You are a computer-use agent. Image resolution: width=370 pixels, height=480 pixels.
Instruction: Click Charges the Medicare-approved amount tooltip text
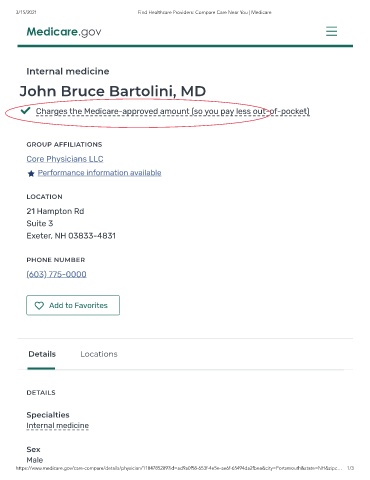173,111
